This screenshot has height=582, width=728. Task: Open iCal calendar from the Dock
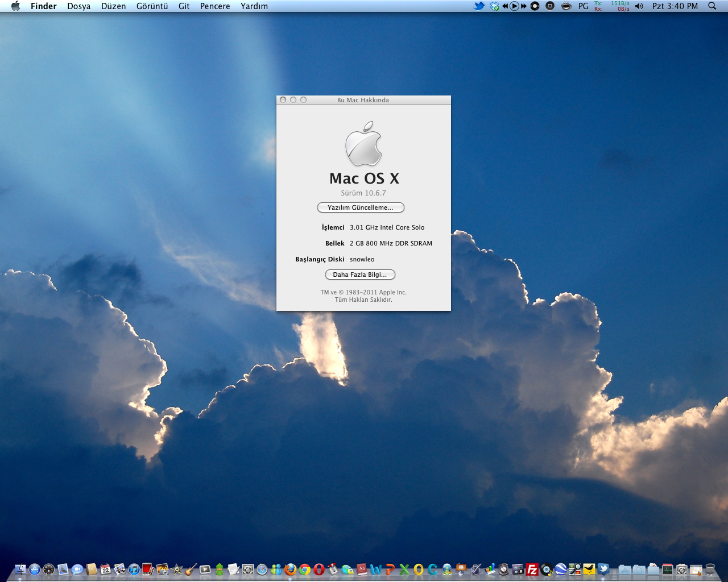tap(106, 569)
